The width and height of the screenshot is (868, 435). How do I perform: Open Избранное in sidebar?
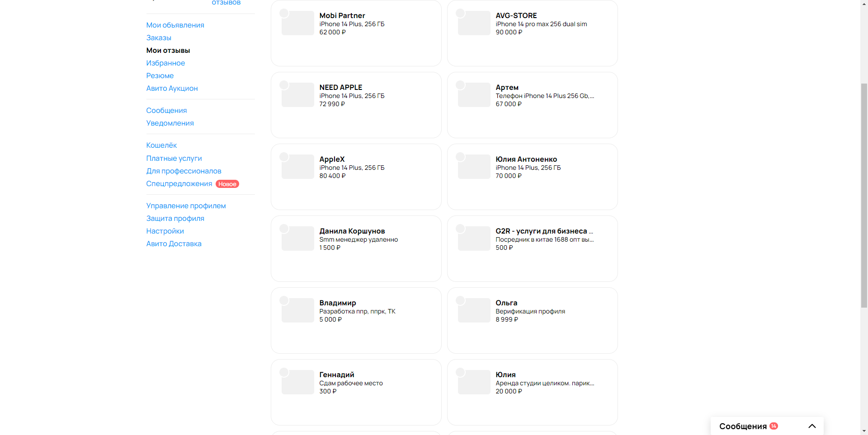pyautogui.click(x=165, y=63)
